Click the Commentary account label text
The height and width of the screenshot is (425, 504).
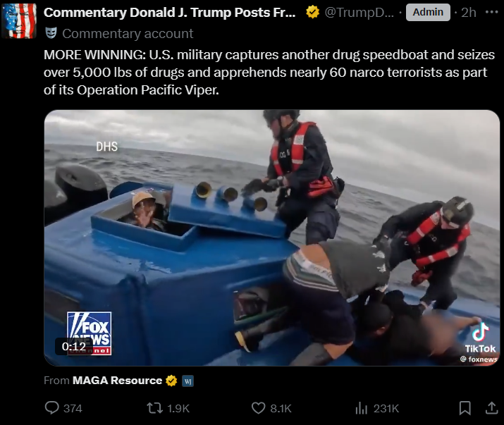128,33
